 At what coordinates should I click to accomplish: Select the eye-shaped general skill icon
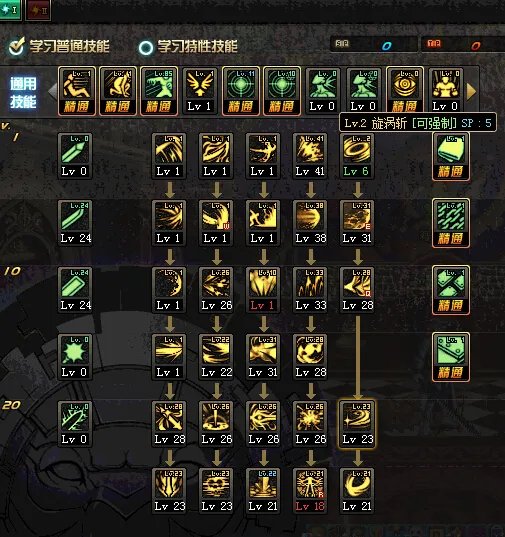tap(405, 91)
